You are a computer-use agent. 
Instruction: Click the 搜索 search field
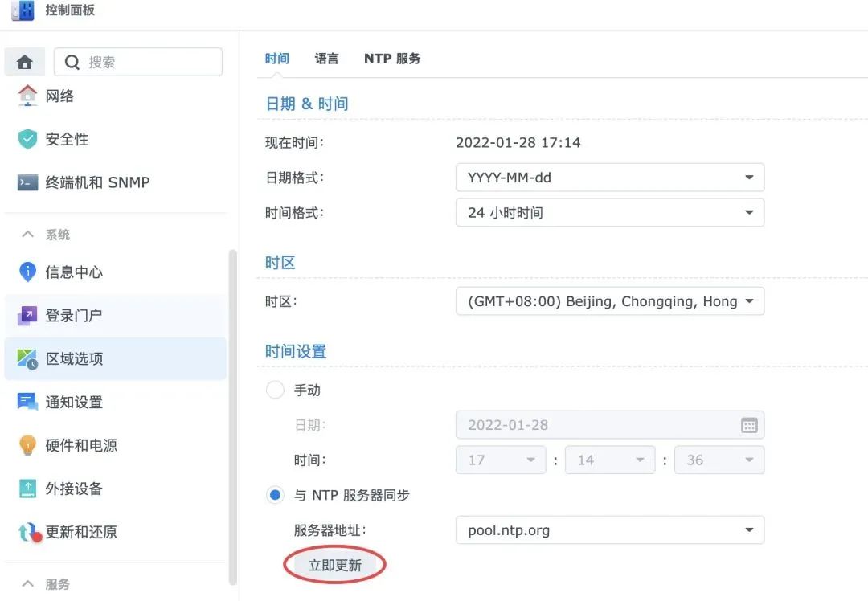coord(137,62)
